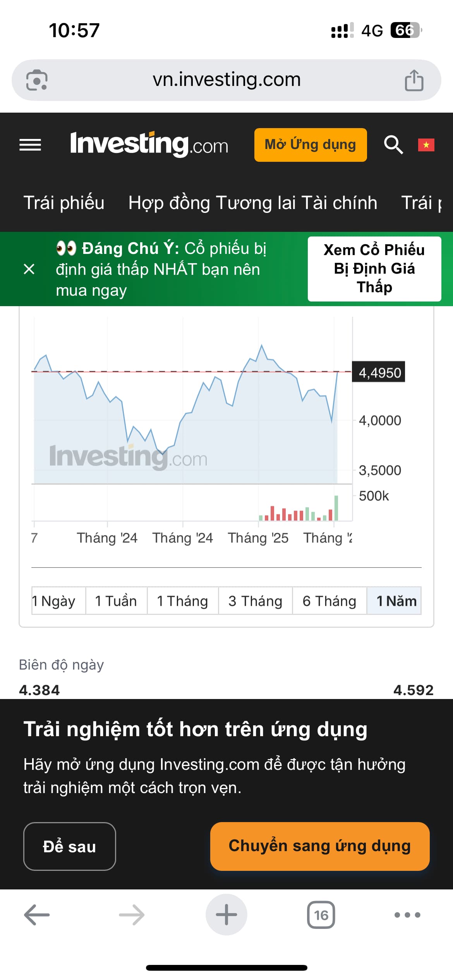Go back with the browser back arrow
The height and width of the screenshot is (980, 453).
[x=37, y=915]
